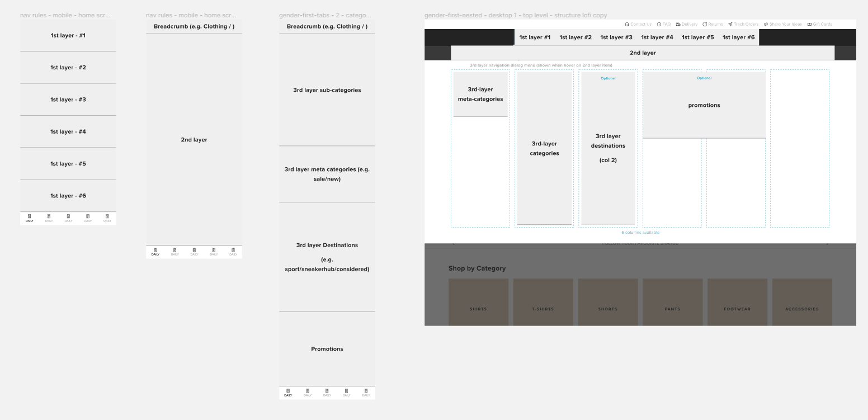The width and height of the screenshot is (868, 420).
Task: Open the Breadcrumb (e.g. Clothing /) item
Action: (194, 25)
